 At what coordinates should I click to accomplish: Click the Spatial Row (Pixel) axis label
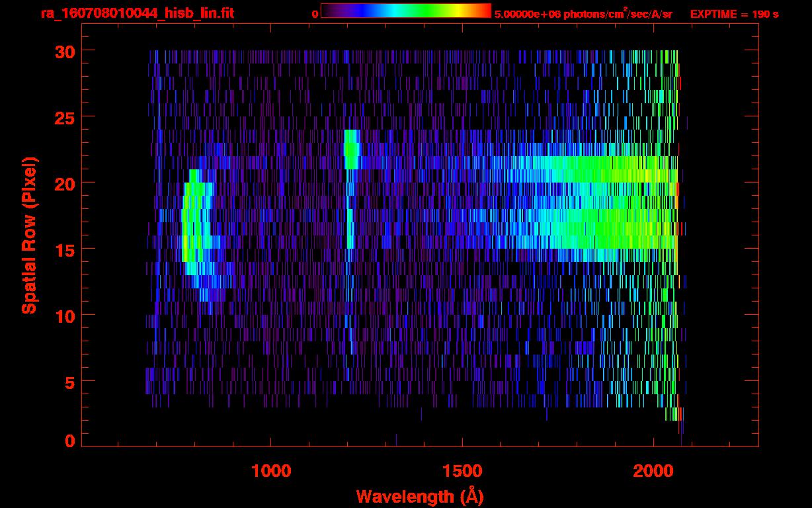coord(29,235)
